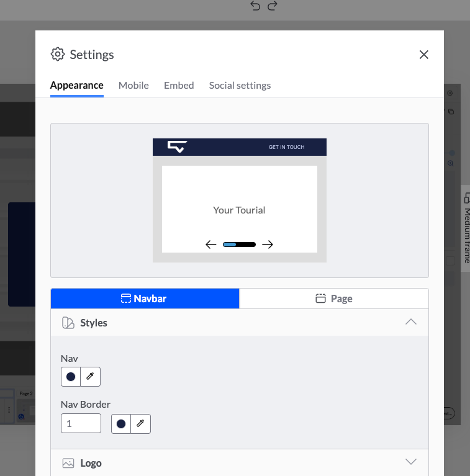The image size is (470, 476).
Task: Switch to the Page toggle button
Action: tap(334, 299)
